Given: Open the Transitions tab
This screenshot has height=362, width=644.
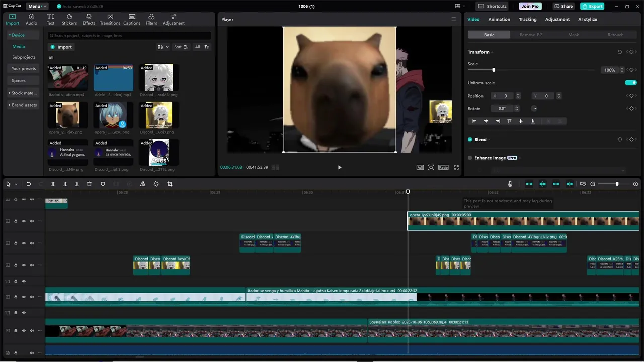Looking at the screenshot, I should (x=110, y=20).
